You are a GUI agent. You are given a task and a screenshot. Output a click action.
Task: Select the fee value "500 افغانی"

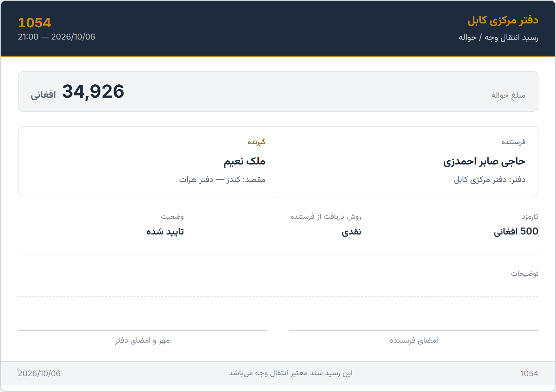[x=516, y=231]
